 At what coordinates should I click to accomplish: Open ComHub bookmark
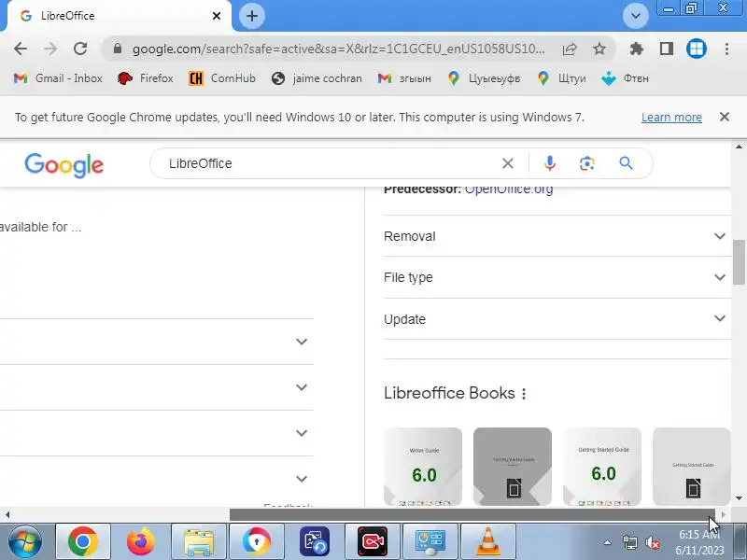click(222, 78)
